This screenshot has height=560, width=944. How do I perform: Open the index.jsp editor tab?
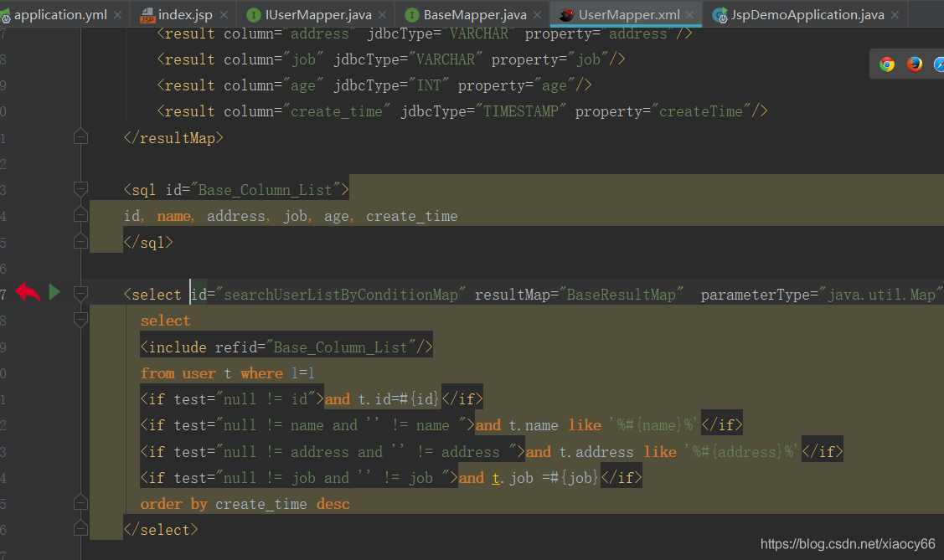pos(185,14)
